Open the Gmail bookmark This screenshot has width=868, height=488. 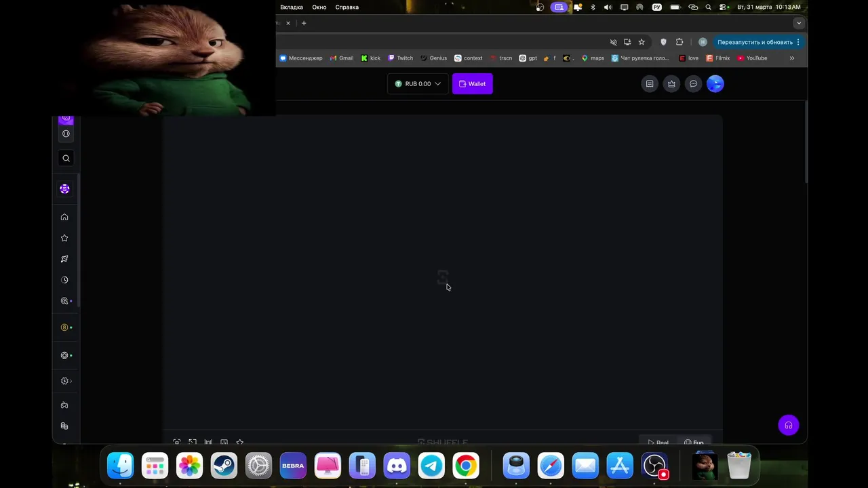(x=342, y=58)
